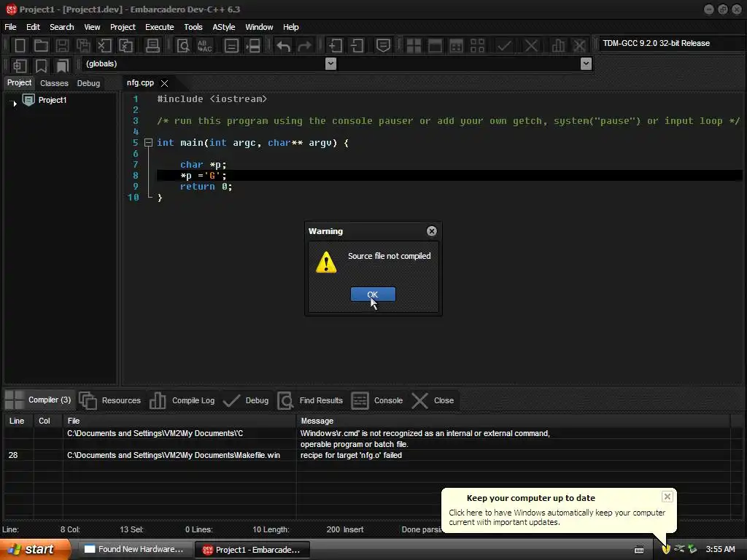Viewport: 747px width, 560px height.
Task: Click the Makefile.win file path cell
Action: 174,455
